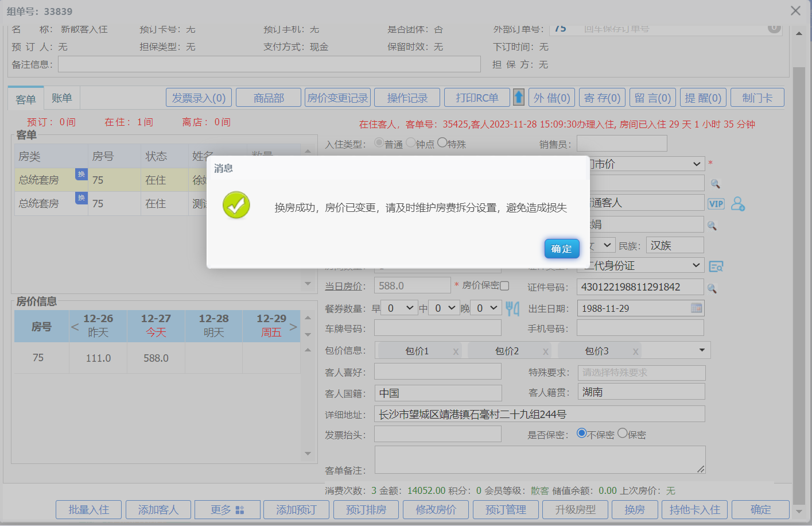The width and height of the screenshot is (812, 526).
Task: Open the 更多 menu button
Action: pos(228,510)
